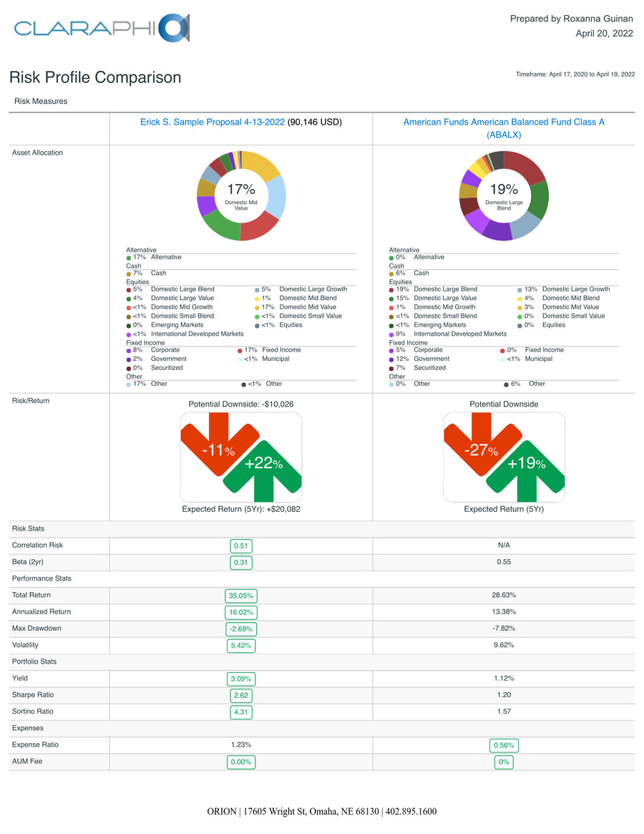Viewport: 644px width, 834px height.
Task: Toggle the Fixed Income 17% legend marker
Action: (x=240, y=349)
